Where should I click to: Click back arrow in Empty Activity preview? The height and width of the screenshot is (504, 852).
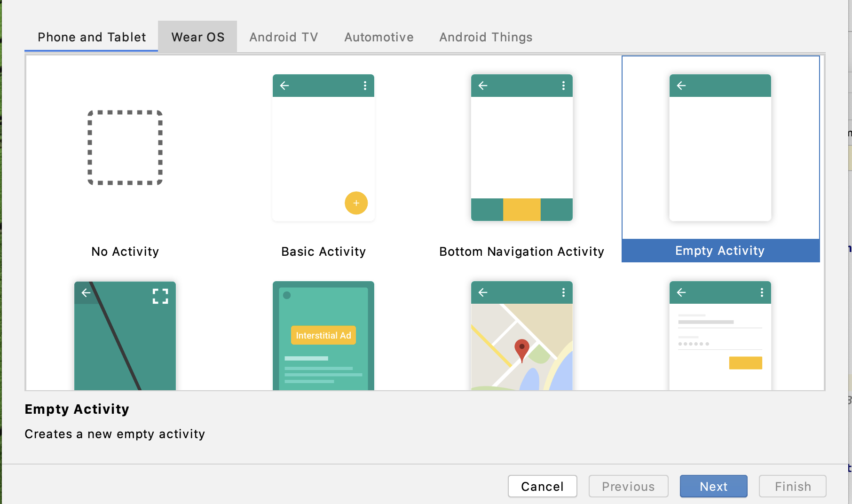pos(681,86)
